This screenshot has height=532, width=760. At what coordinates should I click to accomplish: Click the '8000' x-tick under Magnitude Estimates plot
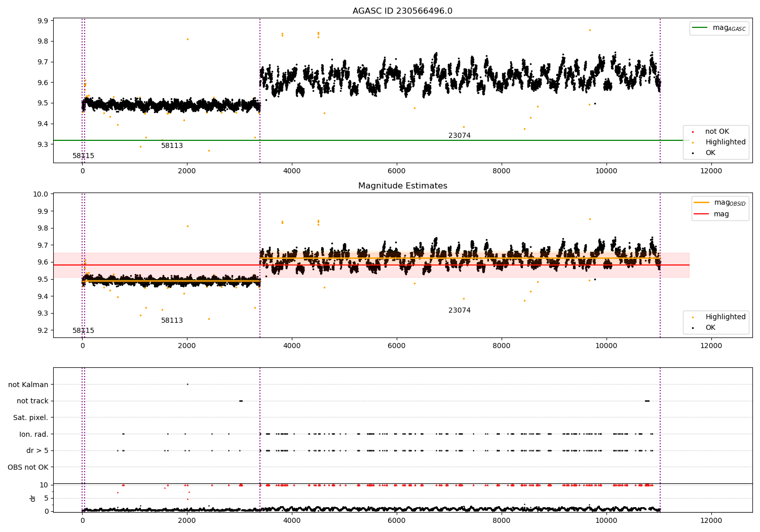coord(502,346)
